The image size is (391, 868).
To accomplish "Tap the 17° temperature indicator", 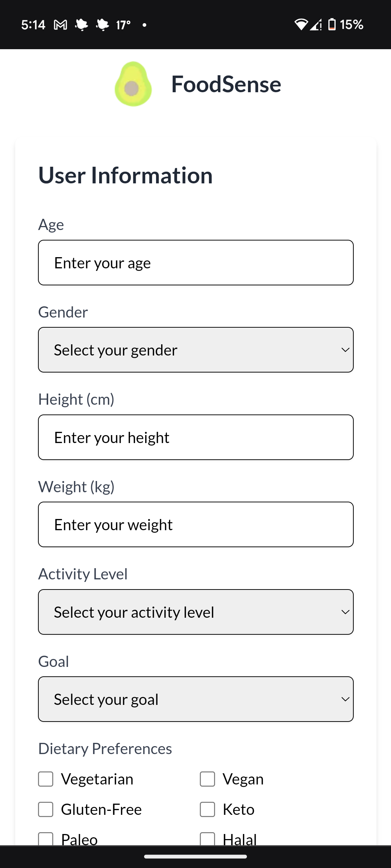I will pyautogui.click(x=123, y=25).
